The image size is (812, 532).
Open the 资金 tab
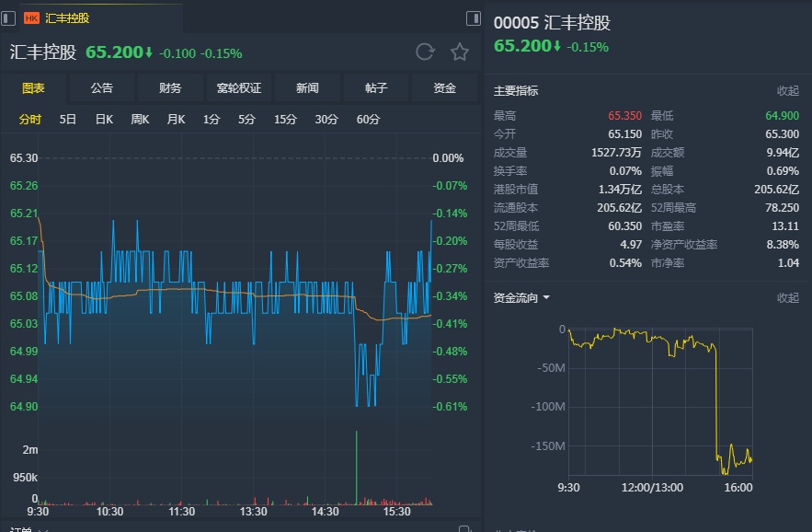444,88
